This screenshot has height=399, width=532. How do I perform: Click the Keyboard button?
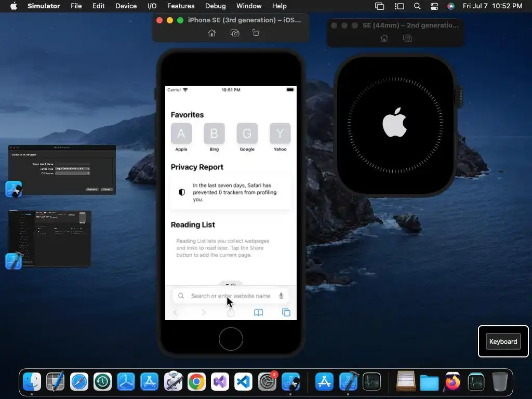click(x=503, y=342)
